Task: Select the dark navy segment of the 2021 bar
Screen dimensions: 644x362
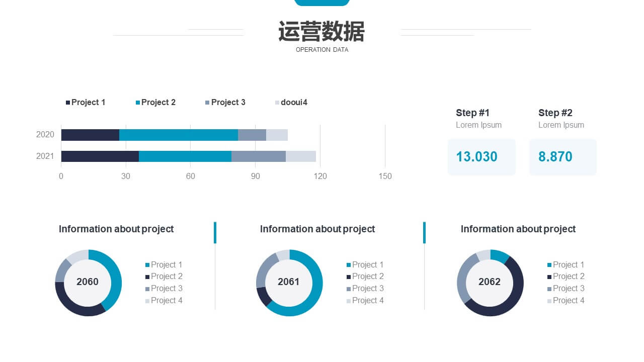Action: (x=100, y=156)
